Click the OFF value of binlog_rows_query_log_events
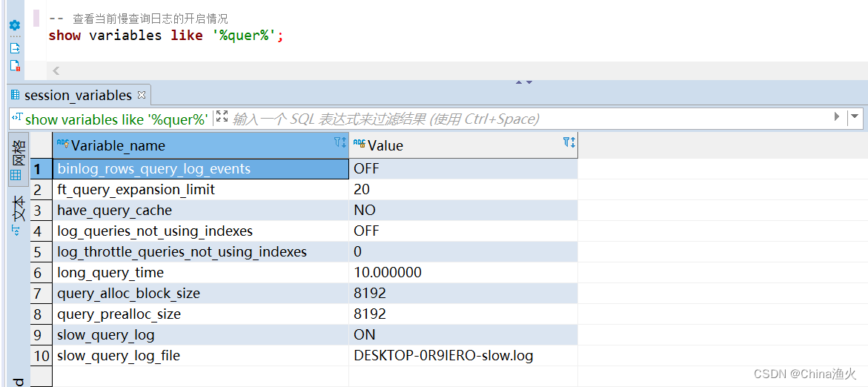 pos(366,169)
